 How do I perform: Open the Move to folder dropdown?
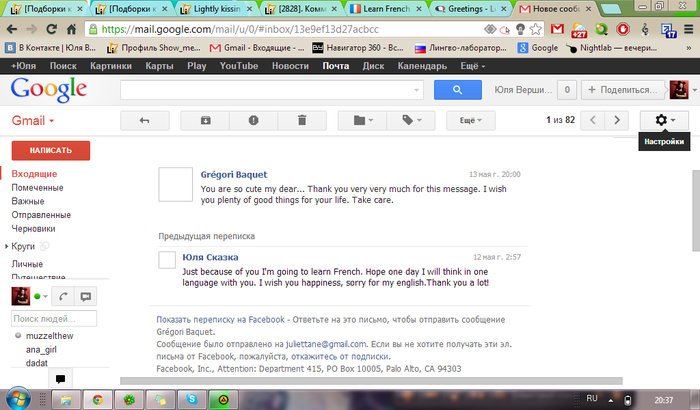[x=362, y=120]
